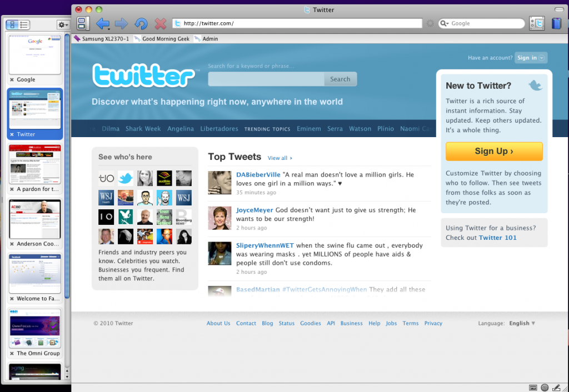Open the Goodies footer link

click(310, 323)
